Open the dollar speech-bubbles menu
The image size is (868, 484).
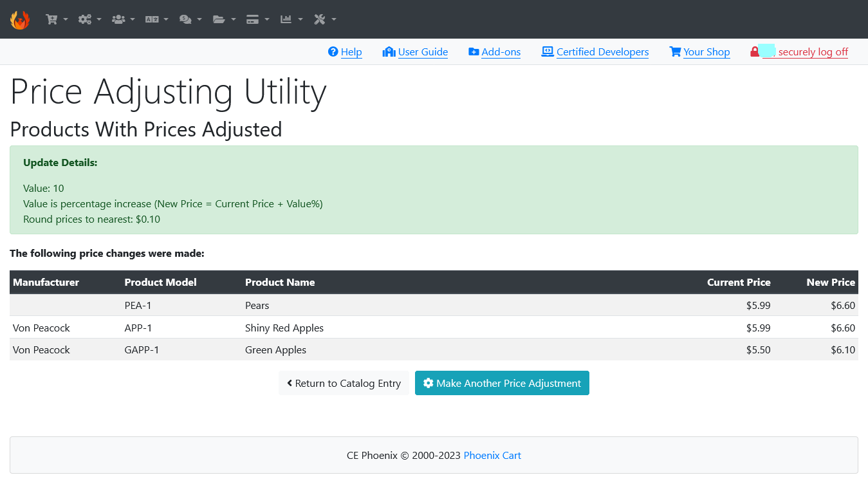(190, 19)
